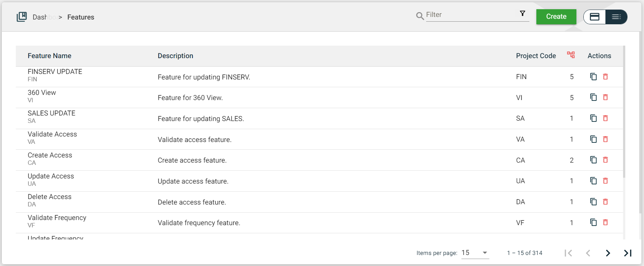
Task: Click the filter funnel icon
Action: point(522,14)
